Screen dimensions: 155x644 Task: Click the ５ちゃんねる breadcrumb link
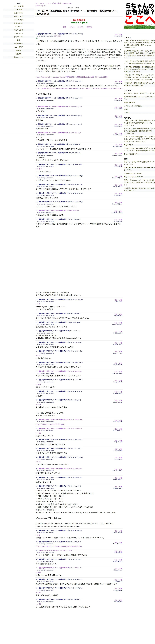[40, 3]
